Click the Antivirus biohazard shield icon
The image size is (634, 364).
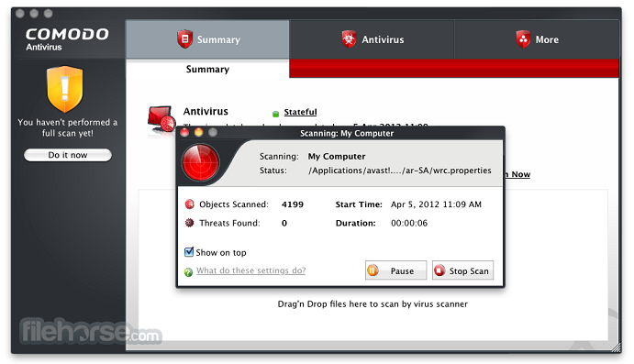pos(349,39)
